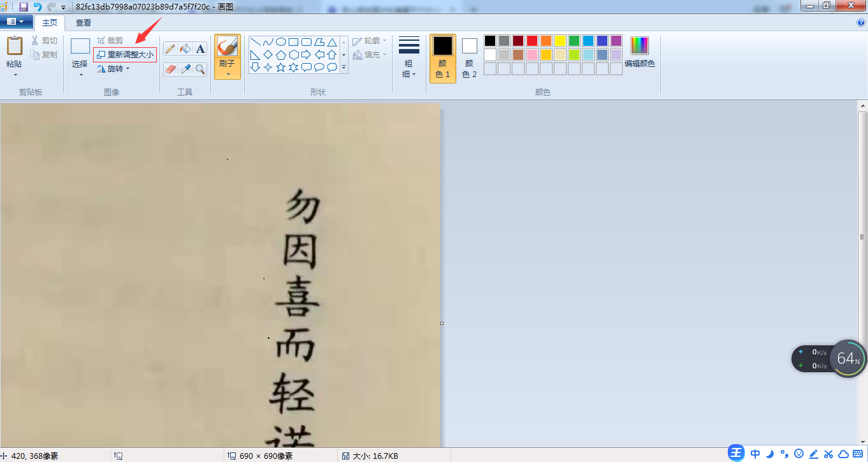The image size is (868, 462).
Task: Show the next row of the shapes gallery
Action: [x=344, y=55]
